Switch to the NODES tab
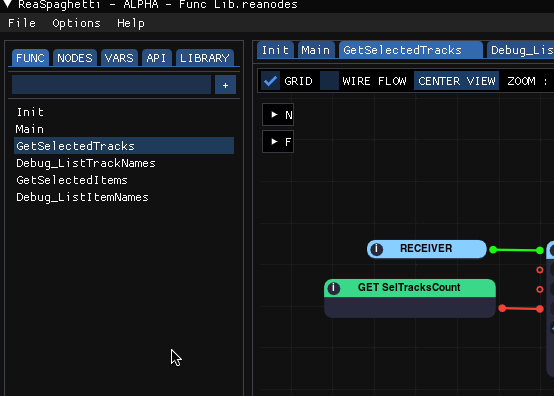 coord(75,58)
